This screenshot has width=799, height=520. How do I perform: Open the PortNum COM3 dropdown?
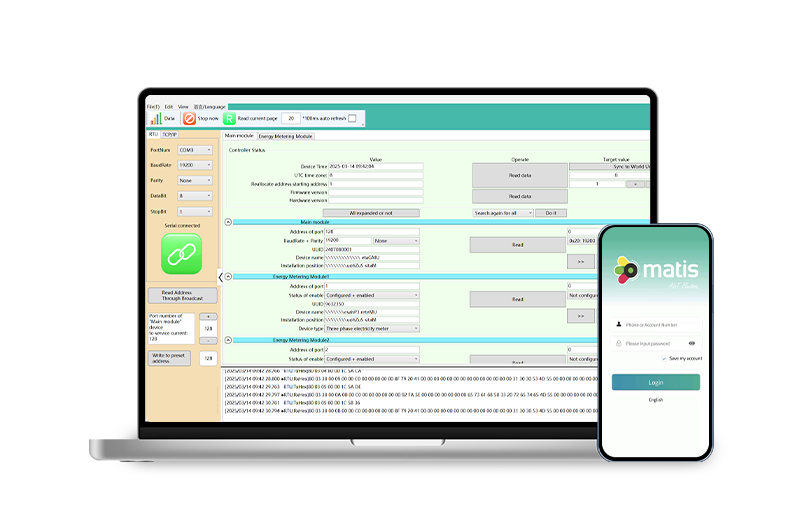[195, 150]
